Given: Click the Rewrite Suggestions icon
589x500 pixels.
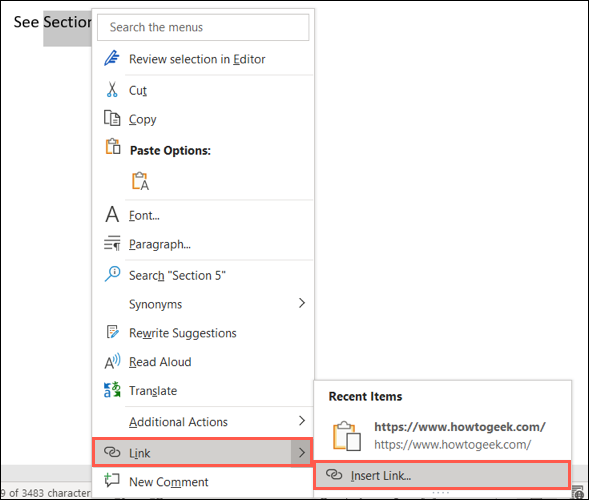Looking at the screenshot, I should pos(112,332).
